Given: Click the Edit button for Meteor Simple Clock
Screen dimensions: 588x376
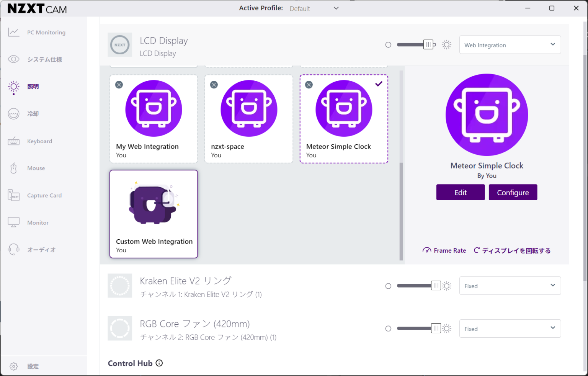Looking at the screenshot, I should pos(460,192).
